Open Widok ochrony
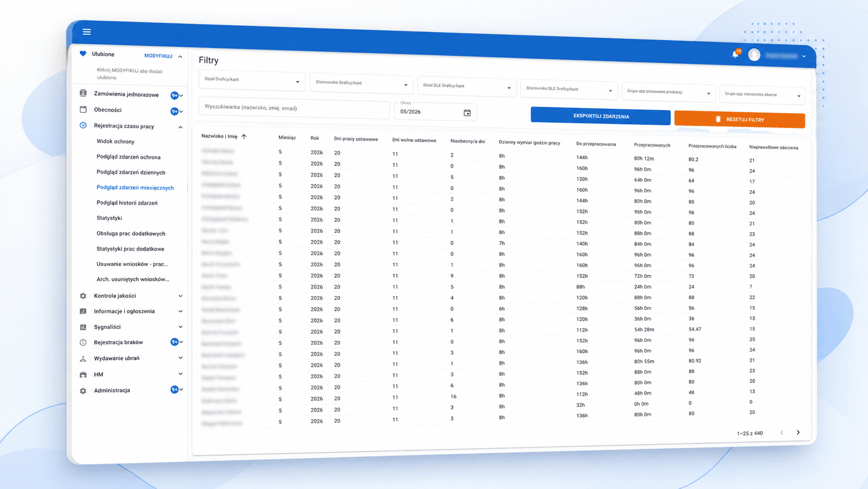 pyautogui.click(x=115, y=141)
